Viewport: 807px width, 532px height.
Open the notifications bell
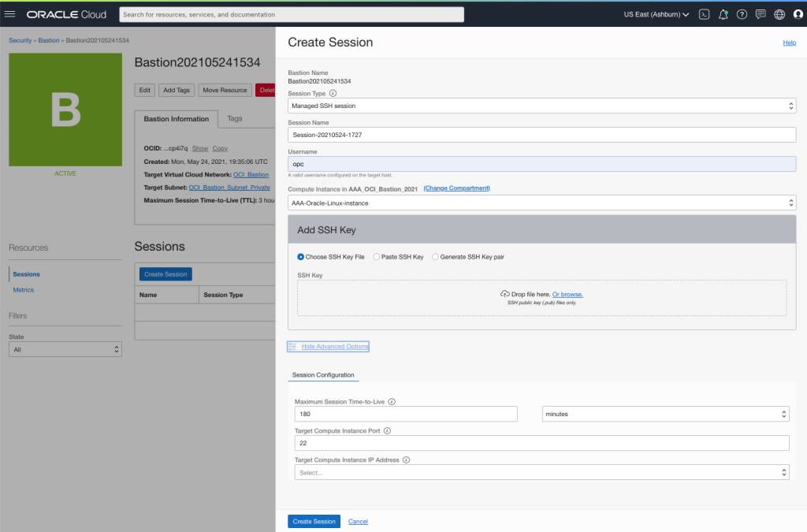tap(723, 13)
